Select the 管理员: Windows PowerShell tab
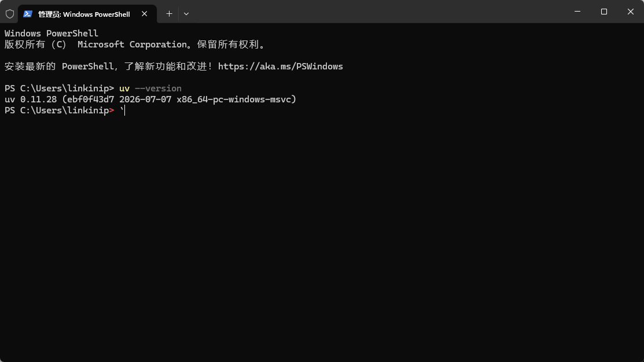Screen dimensions: 644x362 [87, 14]
